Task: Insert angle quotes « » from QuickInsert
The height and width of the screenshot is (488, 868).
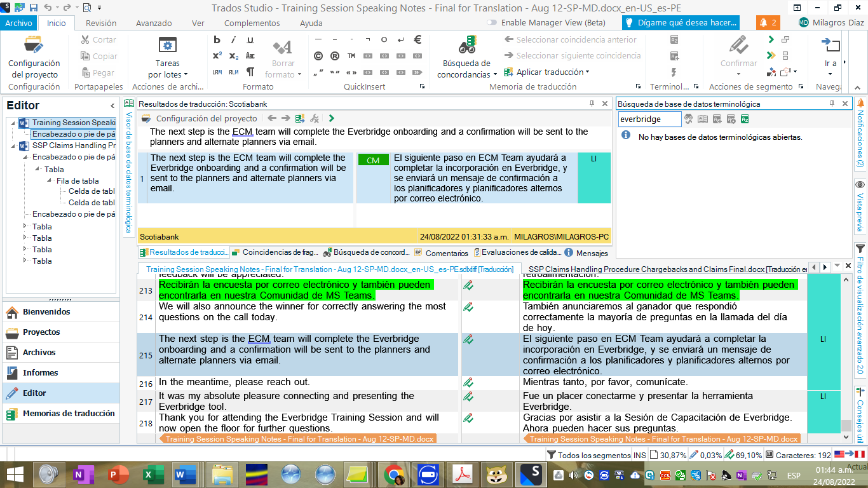Action: click(351, 72)
